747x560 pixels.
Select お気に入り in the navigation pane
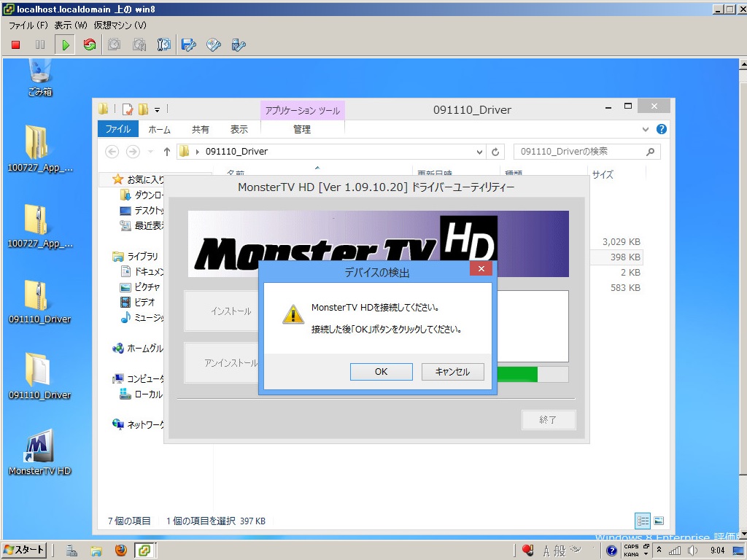[x=138, y=179]
